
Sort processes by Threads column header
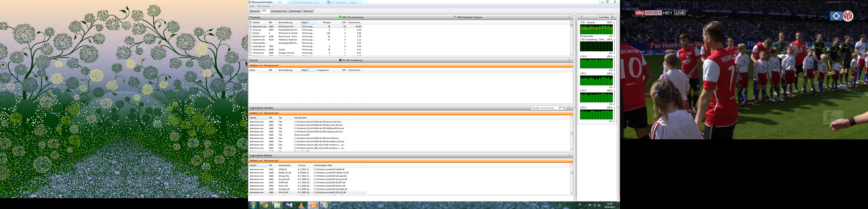(x=326, y=23)
